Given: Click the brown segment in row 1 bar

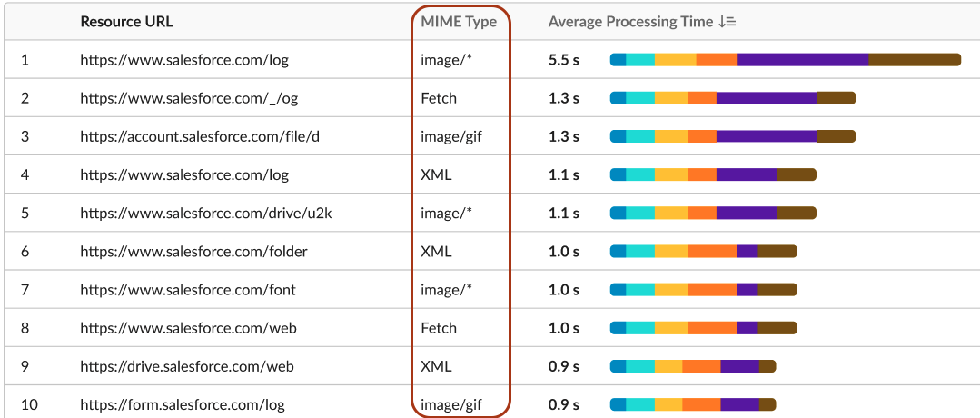Looking at the screenshot, I should [915, 59].
